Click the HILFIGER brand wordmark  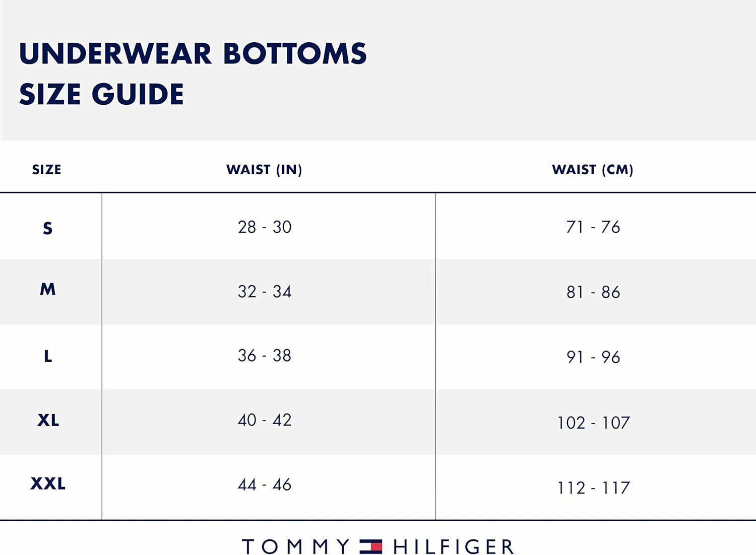[x=454, y=546]
